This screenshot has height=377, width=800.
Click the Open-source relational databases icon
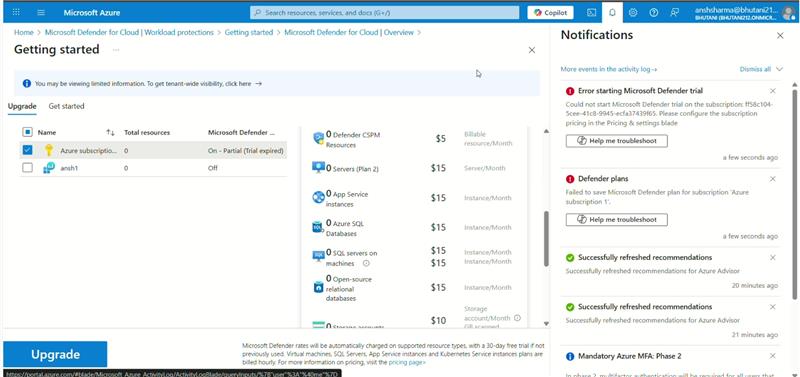click(318, 287)
